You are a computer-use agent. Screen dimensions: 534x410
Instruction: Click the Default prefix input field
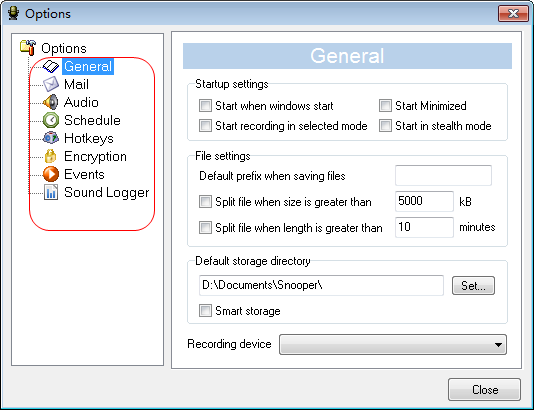(x=443, y=175)
